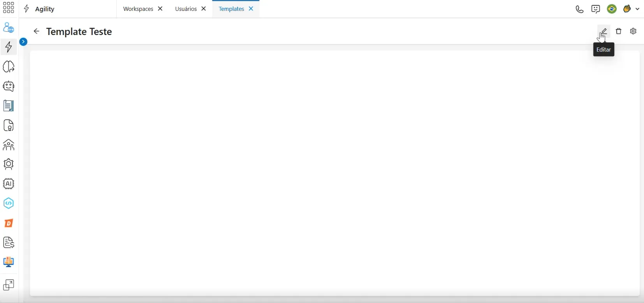Go back with the arrow beside Template Teste

pos(36,32)
